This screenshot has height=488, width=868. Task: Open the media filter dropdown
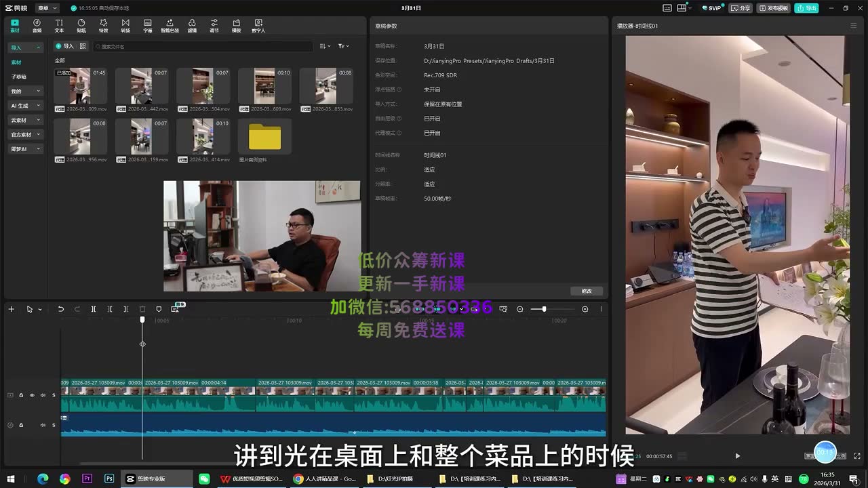[x=343, y=46]
